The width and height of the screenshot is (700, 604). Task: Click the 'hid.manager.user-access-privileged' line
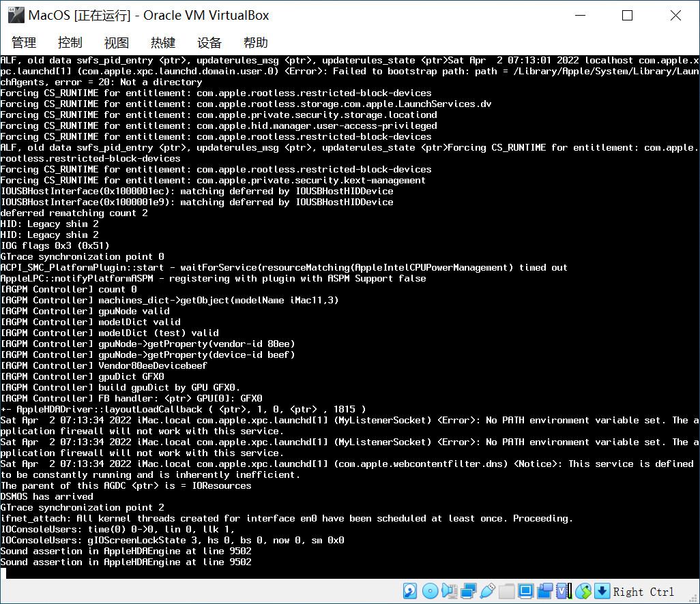pos(219,126)
